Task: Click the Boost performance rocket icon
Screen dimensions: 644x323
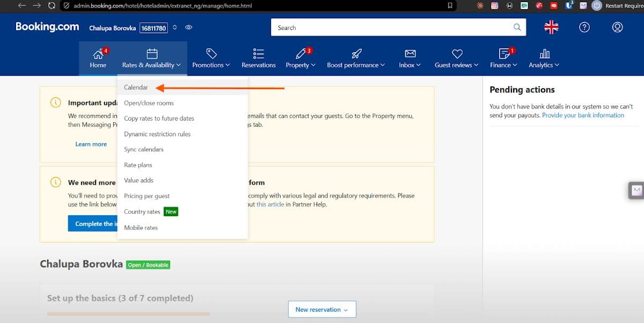Action: point(356,54)
